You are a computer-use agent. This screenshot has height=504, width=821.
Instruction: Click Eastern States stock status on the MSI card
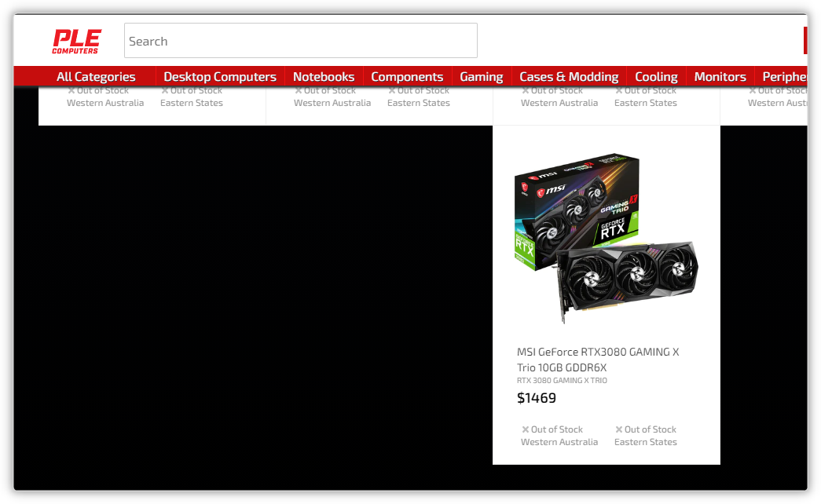(646, 436)
